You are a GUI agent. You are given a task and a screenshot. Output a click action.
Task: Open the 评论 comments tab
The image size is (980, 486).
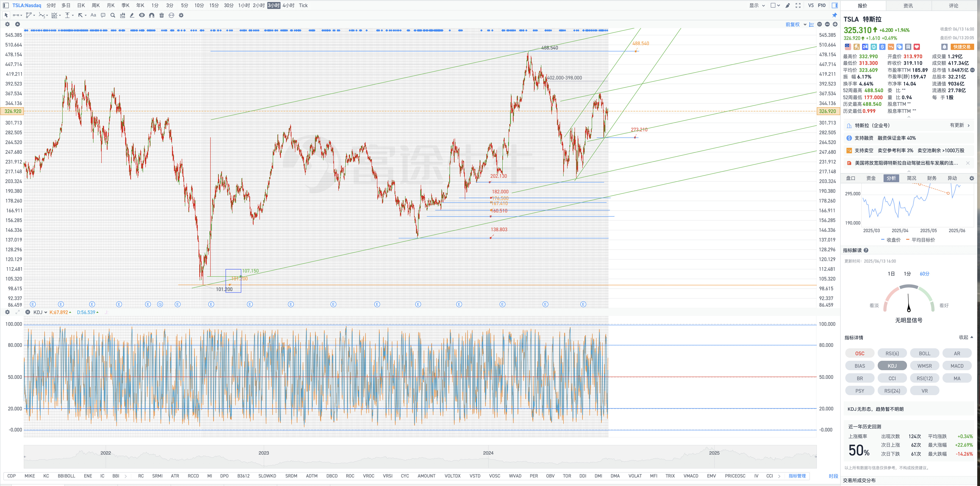[954, 6]
